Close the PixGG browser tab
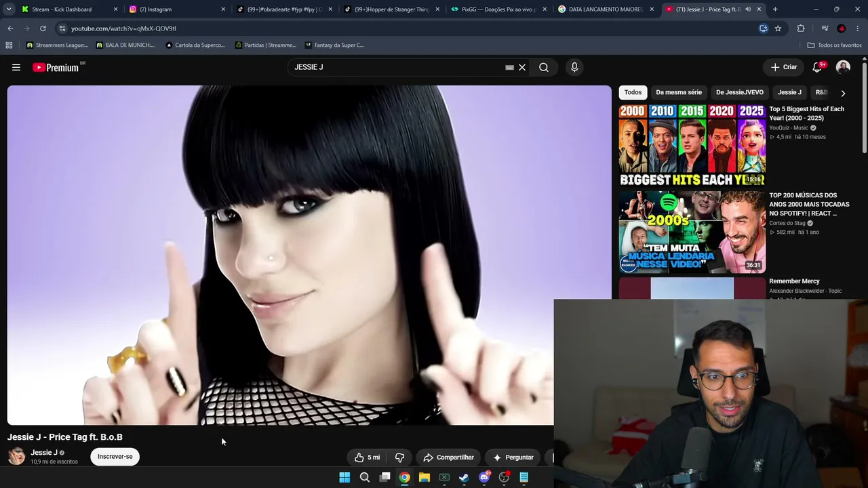868x488 pixels. coord(545,9)
